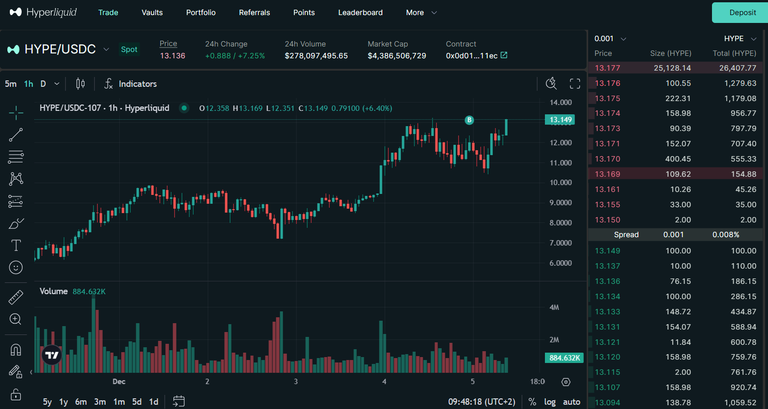768x409 pixels.
Task: Set chart range to 1d
Action: point(153,402)
